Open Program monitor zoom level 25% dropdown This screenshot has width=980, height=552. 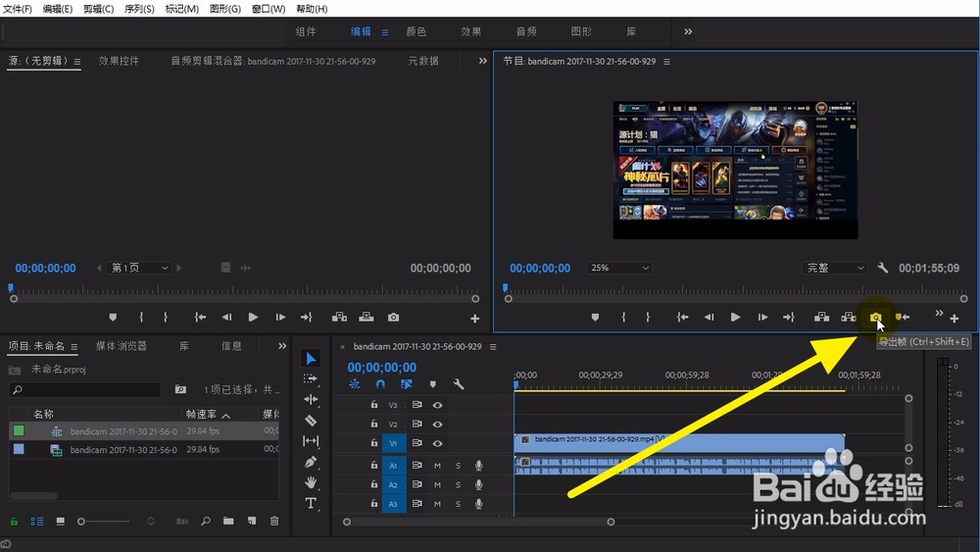pyautogui.click(x=618, y=268)
